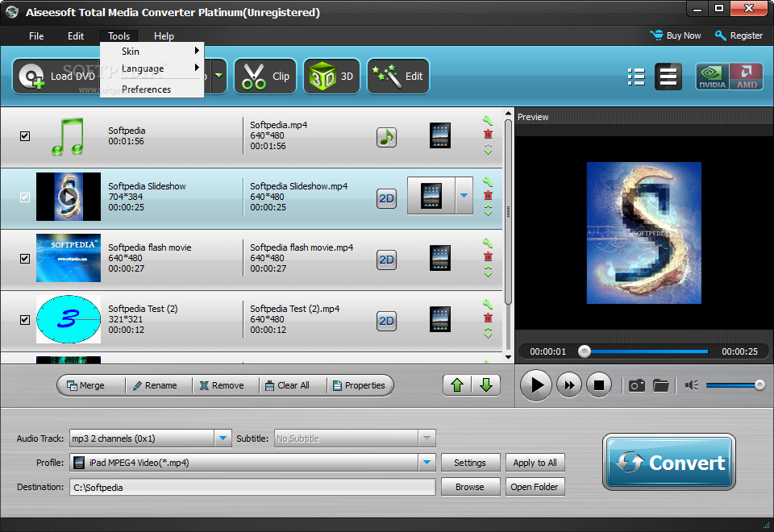Click the 2D badge for Softpedia Slideshow.mp4
Image resolution: width=774 pixels, height=532 pixels.
[386, 198]
